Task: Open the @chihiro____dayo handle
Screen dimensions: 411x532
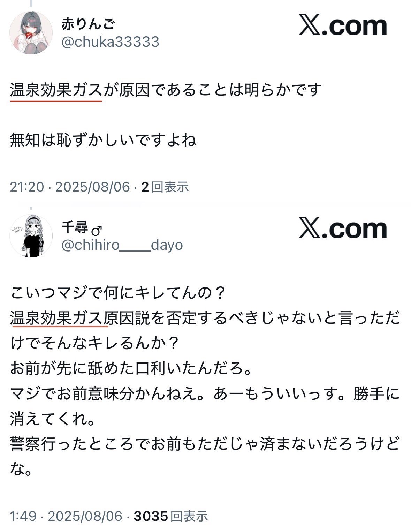Action: [122, 245]
